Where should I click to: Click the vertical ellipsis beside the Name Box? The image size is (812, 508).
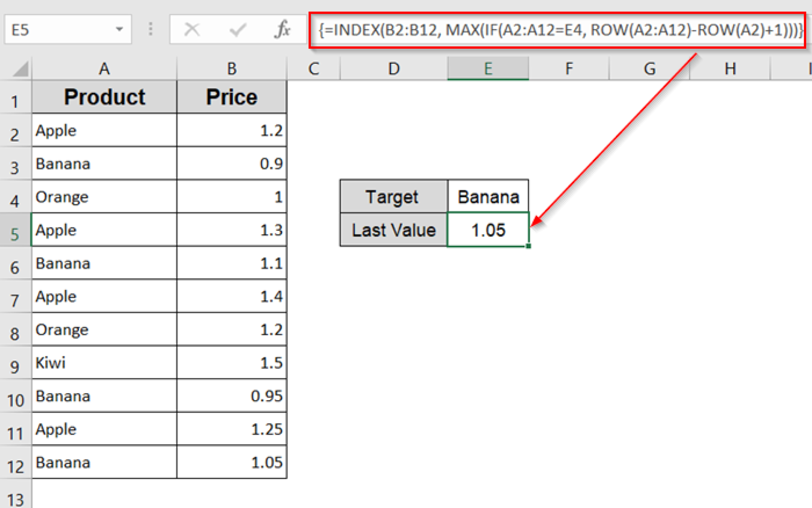click(x=151, y=29)
